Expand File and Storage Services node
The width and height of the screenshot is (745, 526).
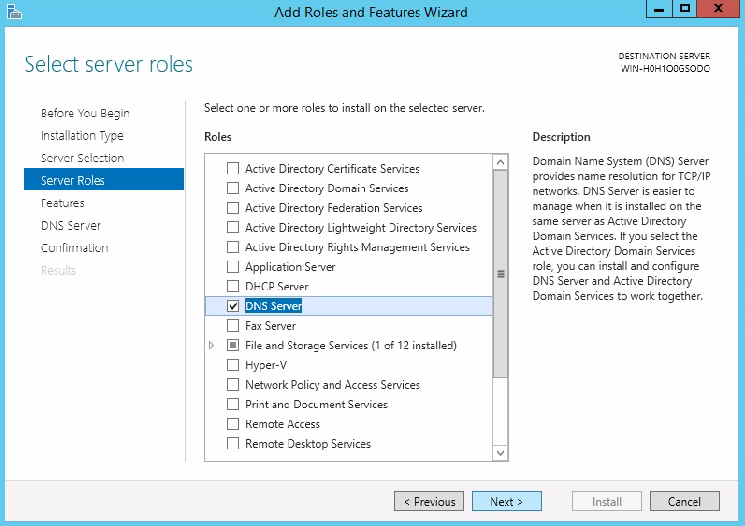212,345
